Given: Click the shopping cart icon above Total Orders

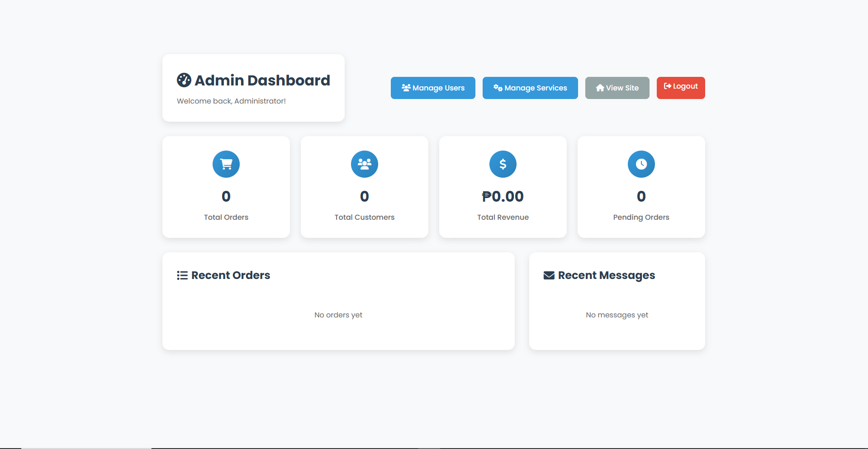Looking at the screenshot, I should (226, 164).
